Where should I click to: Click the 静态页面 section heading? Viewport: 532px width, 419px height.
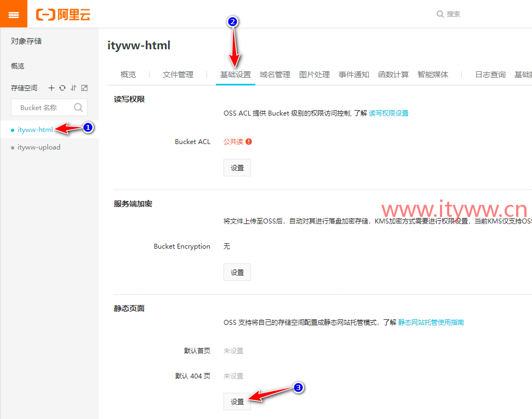pyautogui.click(x=129, y=308)
